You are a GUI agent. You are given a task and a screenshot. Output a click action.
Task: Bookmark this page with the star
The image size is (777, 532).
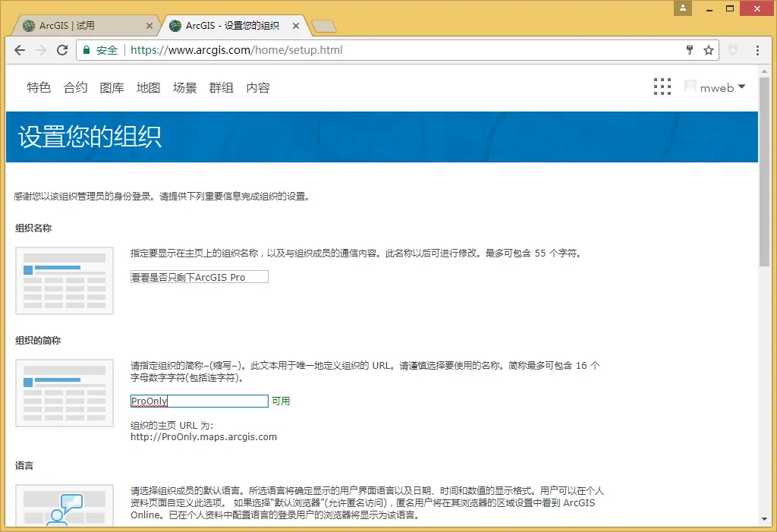pos(709,50)
